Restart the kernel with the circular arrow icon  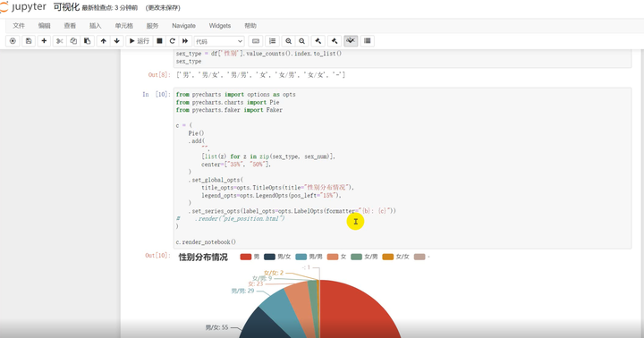pos(173,41)
